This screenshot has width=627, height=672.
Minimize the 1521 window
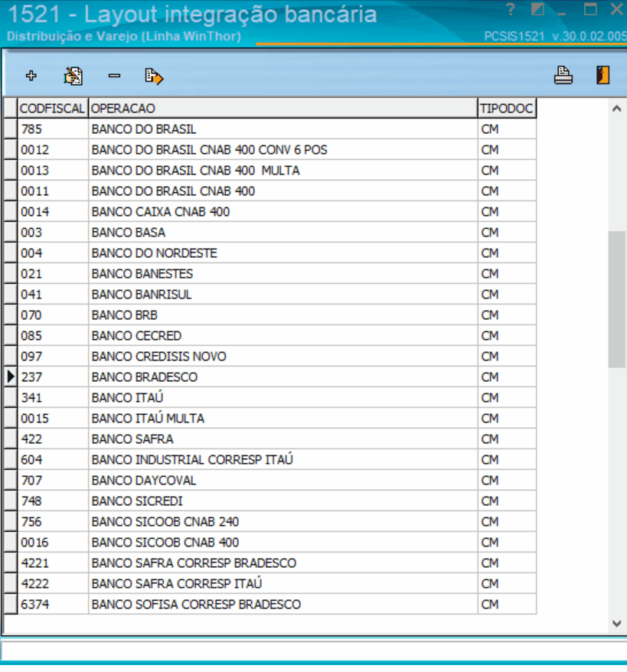[561, 14]
